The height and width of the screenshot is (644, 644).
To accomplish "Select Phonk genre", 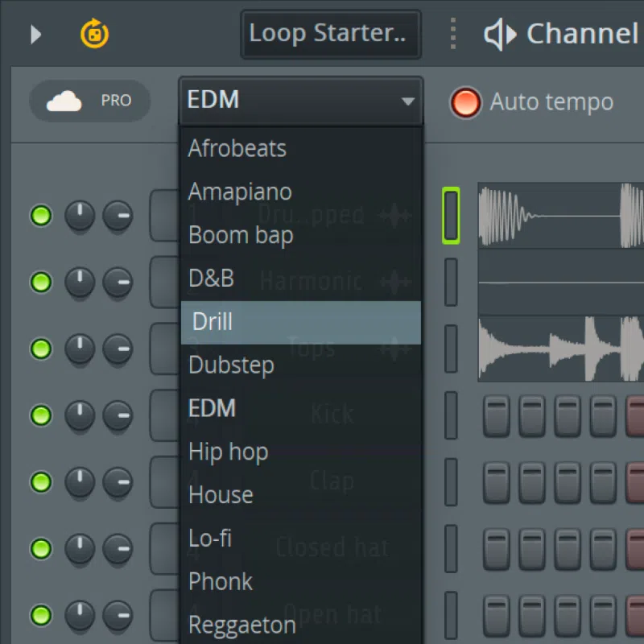I will [x=300, y=581].
